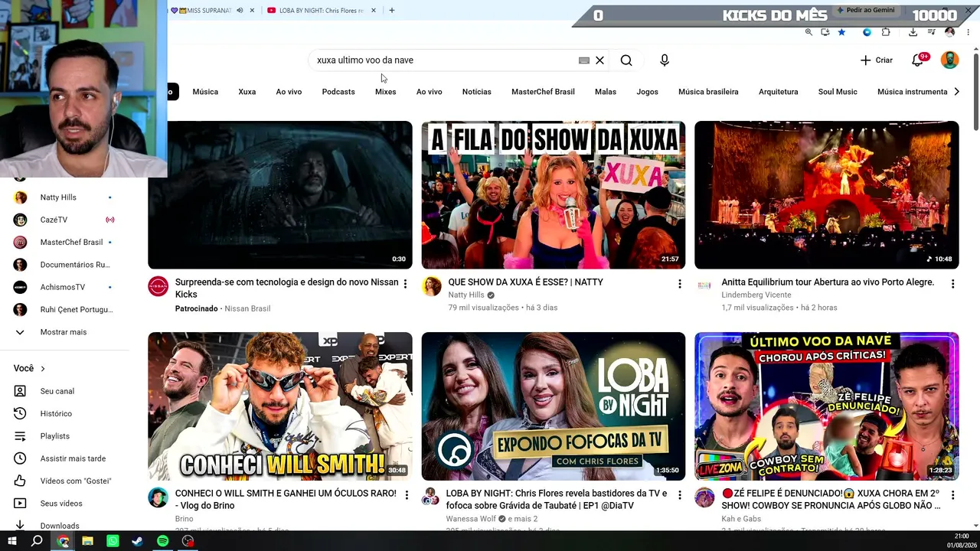Open Vídeos com "Gostei" list

(x=64, y=481)
